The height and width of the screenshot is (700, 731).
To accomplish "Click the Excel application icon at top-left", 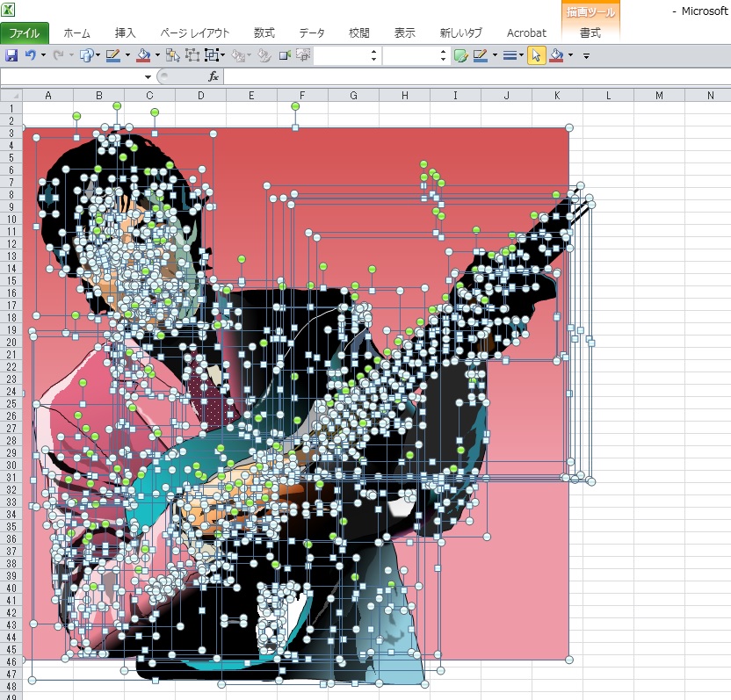I will pyautogui.click(x=8, y=10).
